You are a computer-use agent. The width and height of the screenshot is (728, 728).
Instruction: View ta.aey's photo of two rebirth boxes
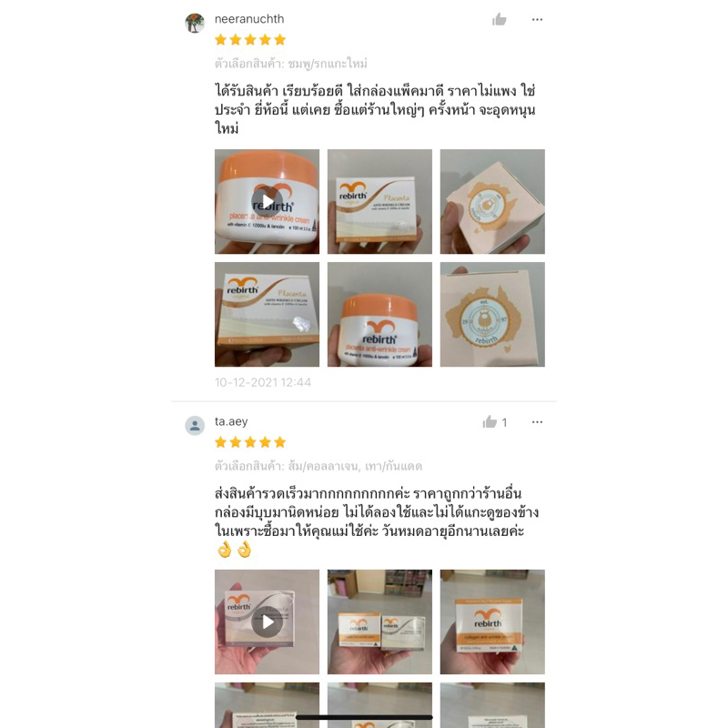379,622
